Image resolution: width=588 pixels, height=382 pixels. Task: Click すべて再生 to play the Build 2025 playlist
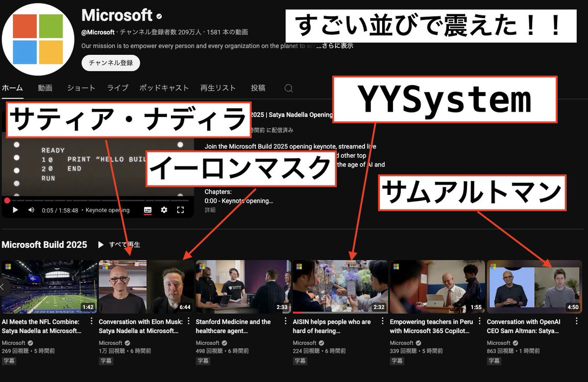tap(123, 245)
